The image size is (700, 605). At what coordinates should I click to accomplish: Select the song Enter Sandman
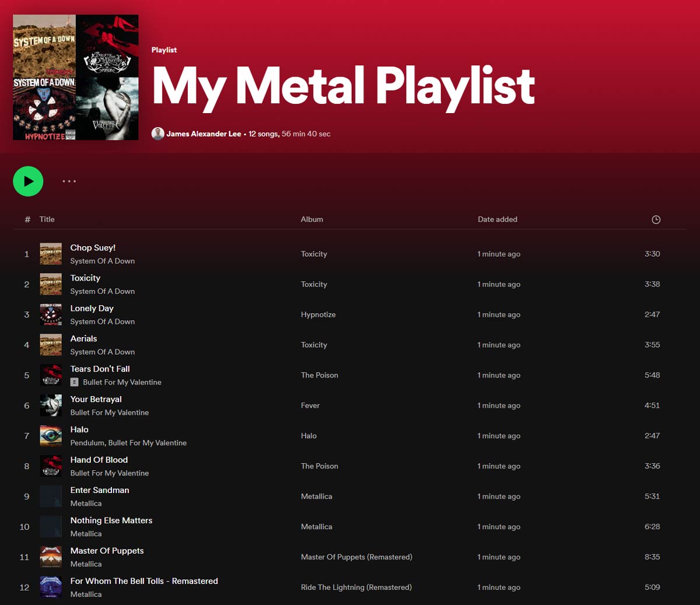(99, 490)
